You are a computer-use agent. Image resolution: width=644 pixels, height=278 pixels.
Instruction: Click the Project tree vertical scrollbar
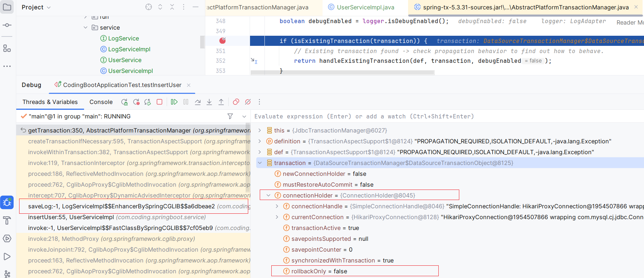(202, 42)
